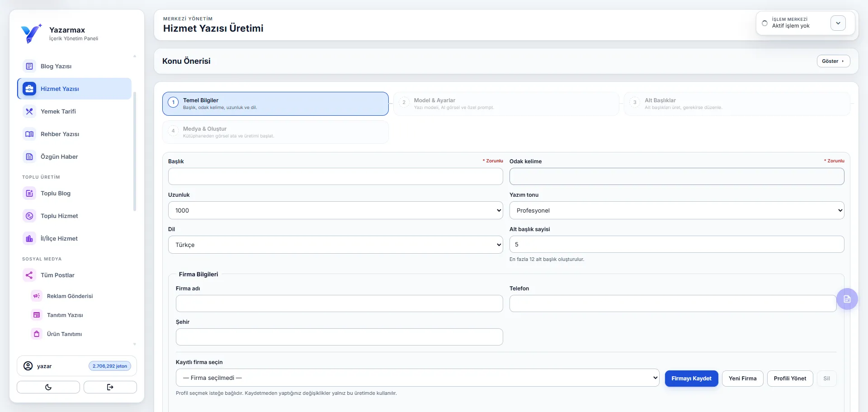
Task: Open the Tüm Postlar share icon
Action: coord(29,275)
